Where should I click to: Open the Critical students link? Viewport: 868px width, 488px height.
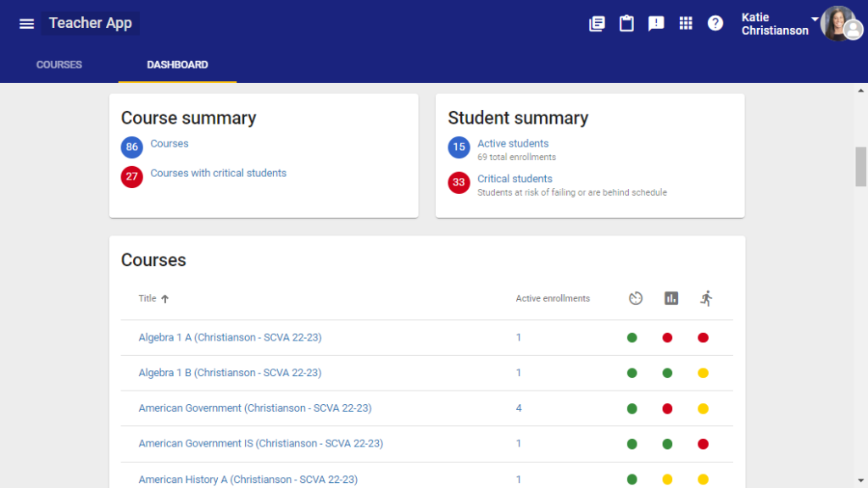tap(515, 179)
